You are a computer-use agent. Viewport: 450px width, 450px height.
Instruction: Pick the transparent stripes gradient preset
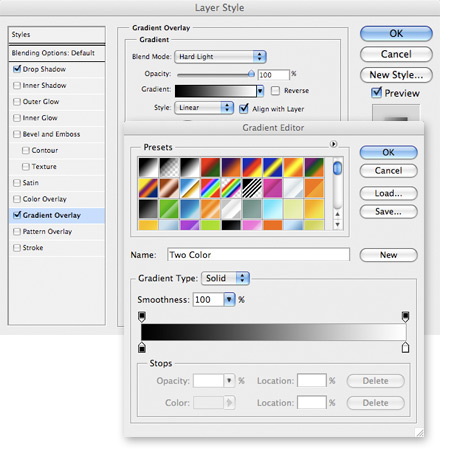pos(252,188)
